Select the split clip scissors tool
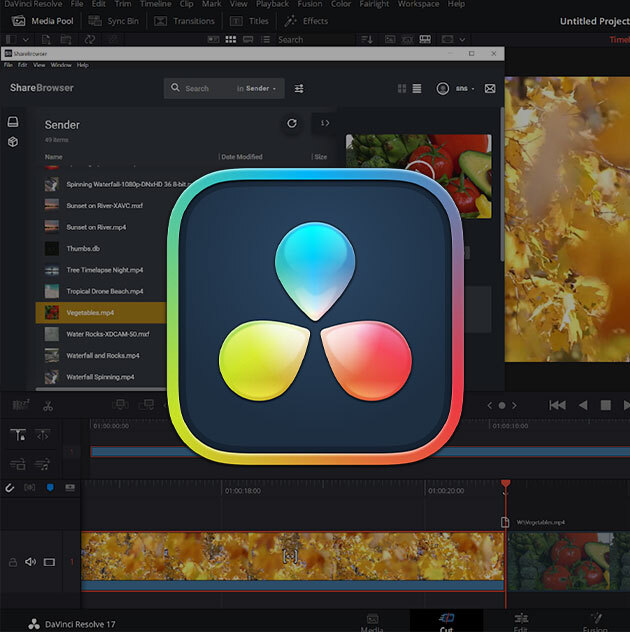The height and width of the screenshot is (632, 630). click(x=48, y=406)
